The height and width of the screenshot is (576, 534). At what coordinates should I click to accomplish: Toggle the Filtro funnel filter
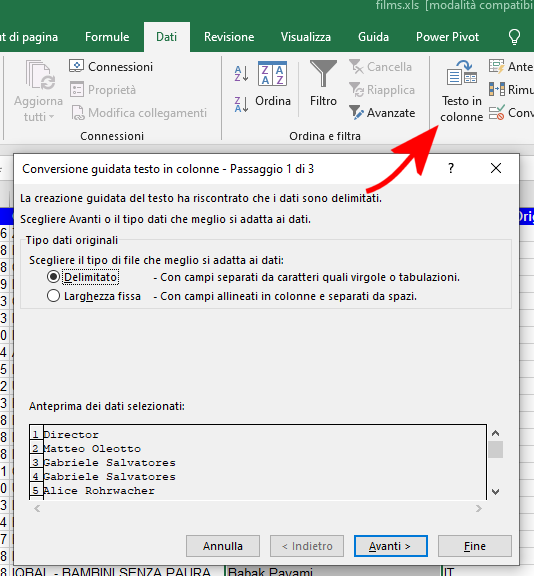pyautogui.click(x=323, y=84)
